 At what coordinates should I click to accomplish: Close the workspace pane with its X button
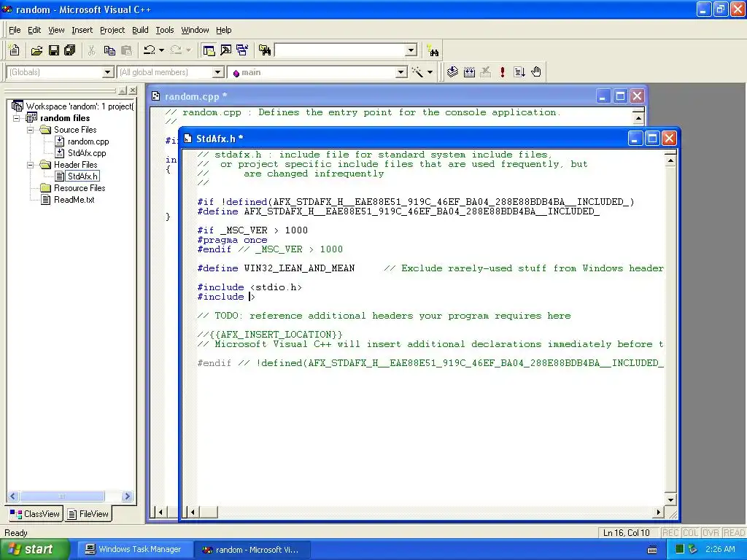[133, 90]
